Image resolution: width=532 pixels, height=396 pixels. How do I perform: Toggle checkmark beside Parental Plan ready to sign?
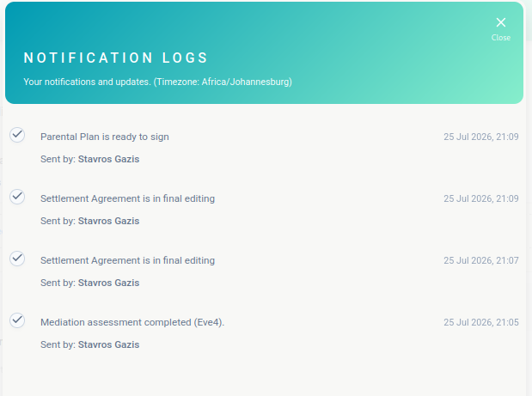coord(17,135)
